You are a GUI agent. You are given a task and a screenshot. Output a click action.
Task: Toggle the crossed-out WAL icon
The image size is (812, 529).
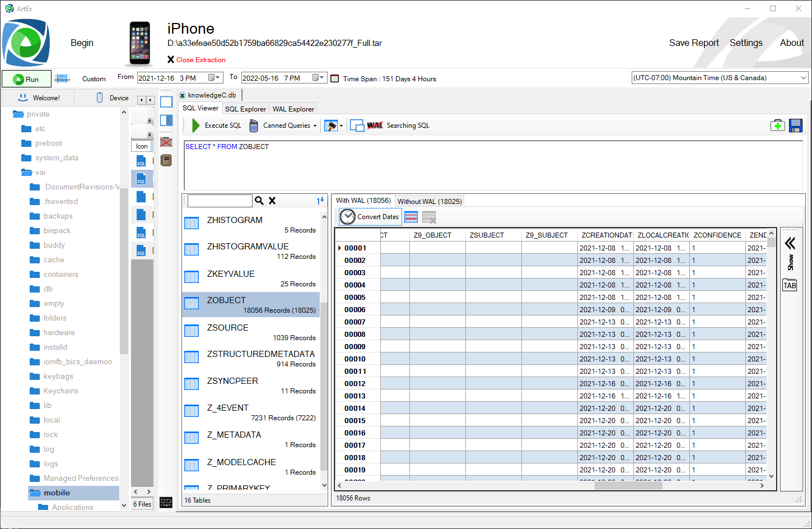click(375, 126)
